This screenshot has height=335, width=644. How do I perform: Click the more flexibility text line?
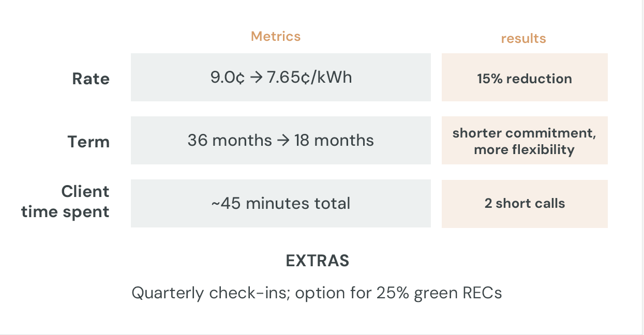524,150
